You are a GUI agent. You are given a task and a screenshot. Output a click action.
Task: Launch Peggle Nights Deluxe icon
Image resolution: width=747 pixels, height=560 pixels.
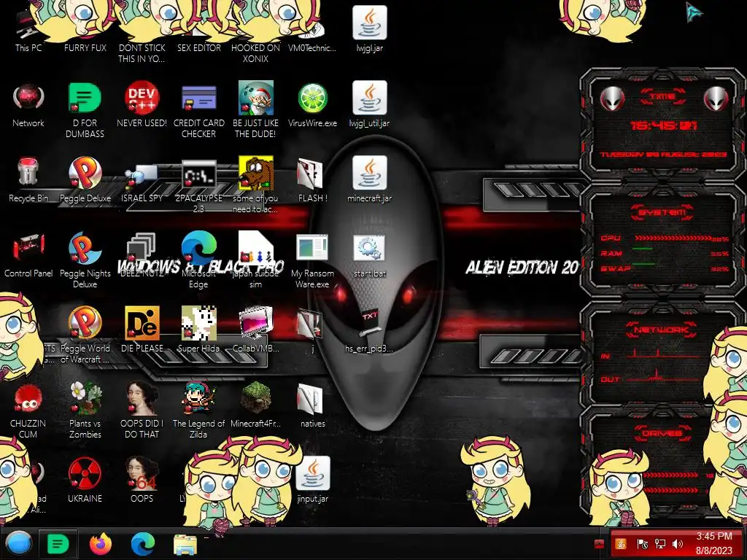point(85,248)
